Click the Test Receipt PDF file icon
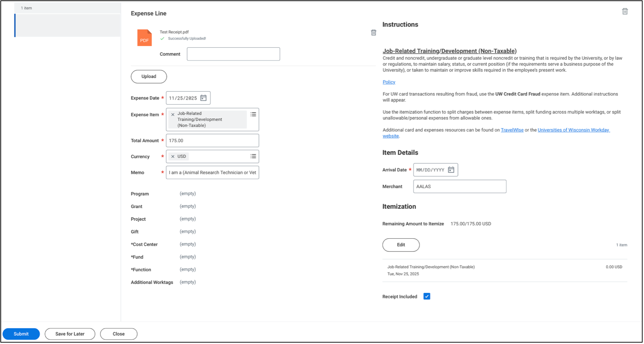644x344 pixels. pyautogui.click(x=144, y=38)
